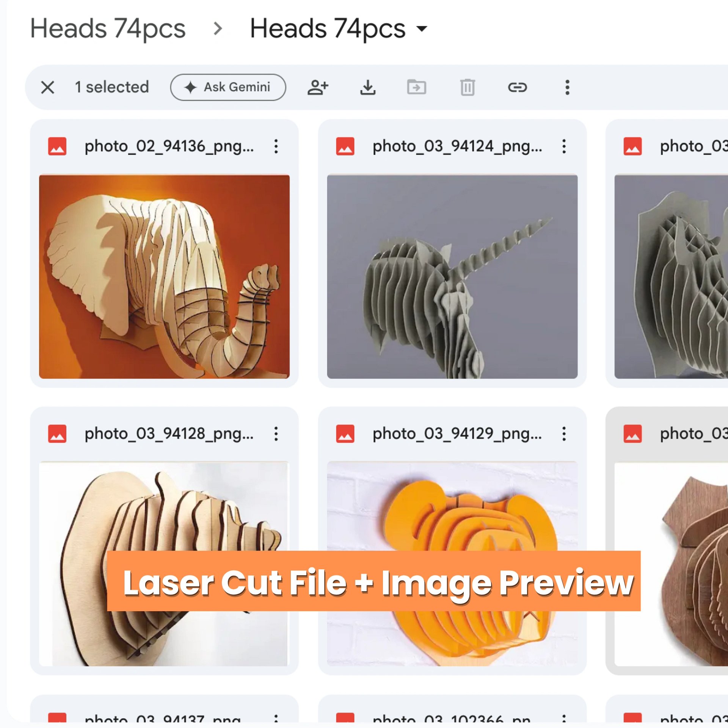Click the image icon beside photo_03_94124_png
728x728 pixels.
click(x=345, y=146)
